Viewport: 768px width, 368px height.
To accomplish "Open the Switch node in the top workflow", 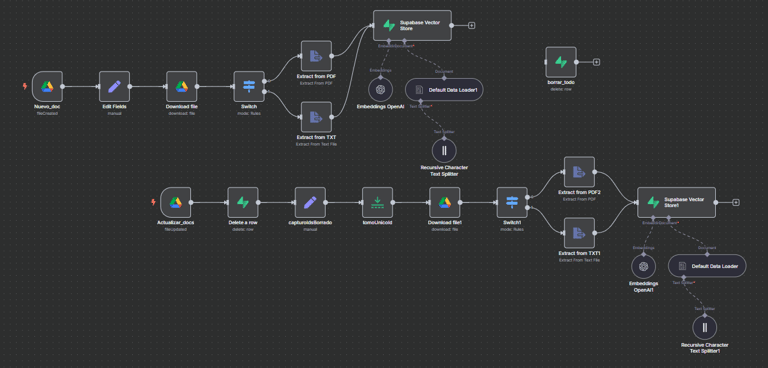I will [x=249, y=87].
